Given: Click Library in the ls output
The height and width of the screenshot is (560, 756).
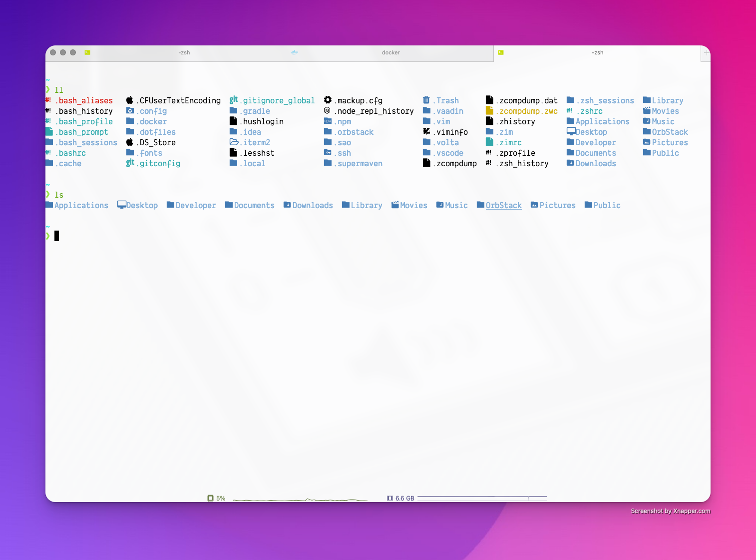Looking at the screenshot, I should pyautogui.click(x=367, y=205).
